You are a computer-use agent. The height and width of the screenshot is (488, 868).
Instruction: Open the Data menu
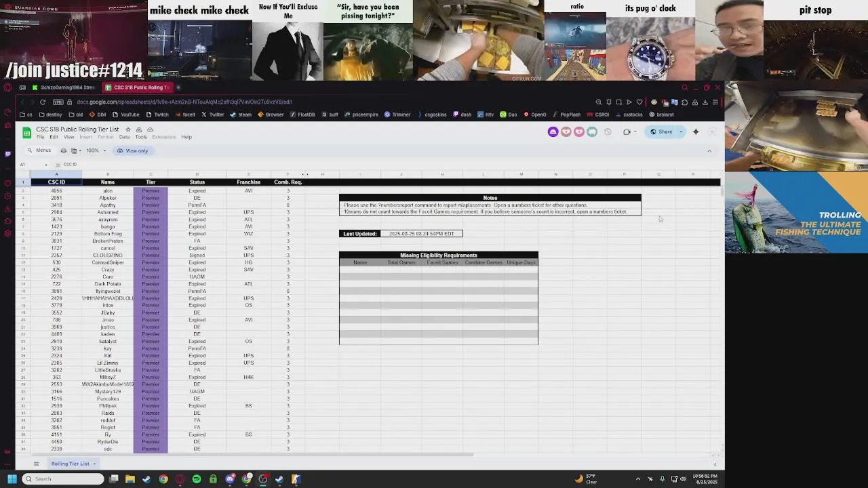(124, 137)
